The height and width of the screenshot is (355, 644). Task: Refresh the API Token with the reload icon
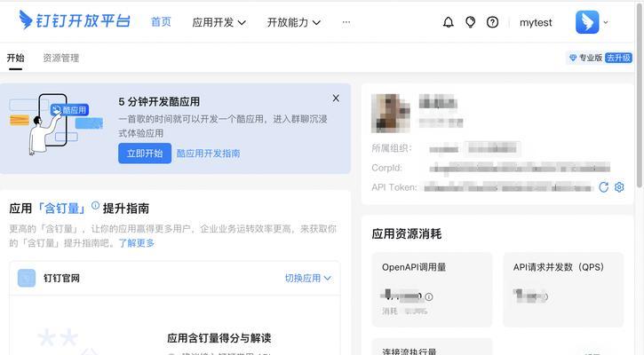pyautogui.click(x=603, y=187)
